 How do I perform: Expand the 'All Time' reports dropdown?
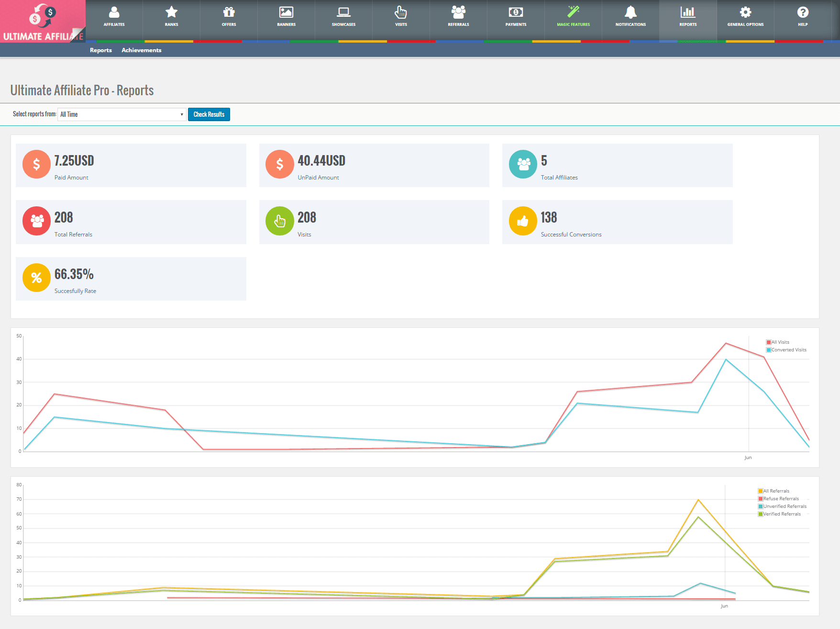click(122, 114)
